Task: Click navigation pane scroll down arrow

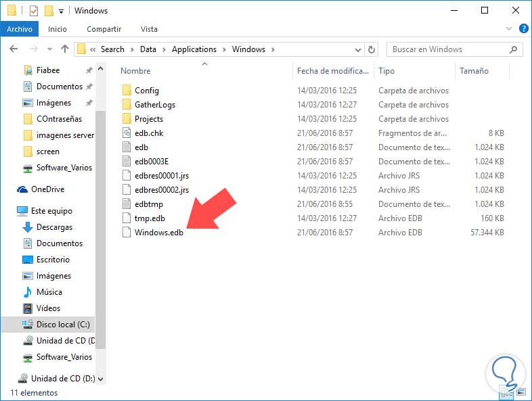Action: [100, 379]
